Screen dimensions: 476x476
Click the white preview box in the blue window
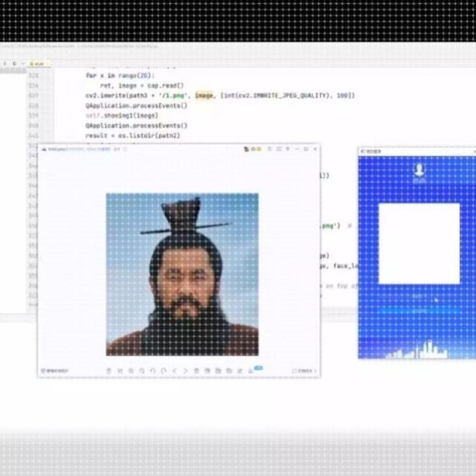coord(419,244)
